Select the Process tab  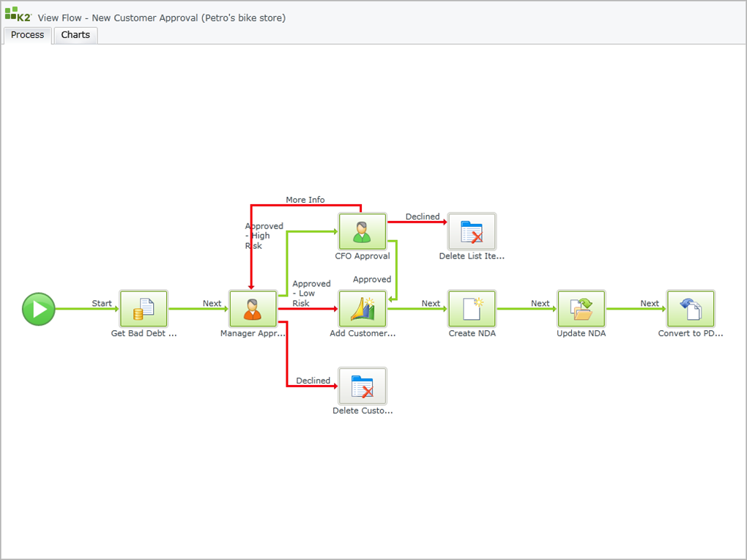pos(28,35)
